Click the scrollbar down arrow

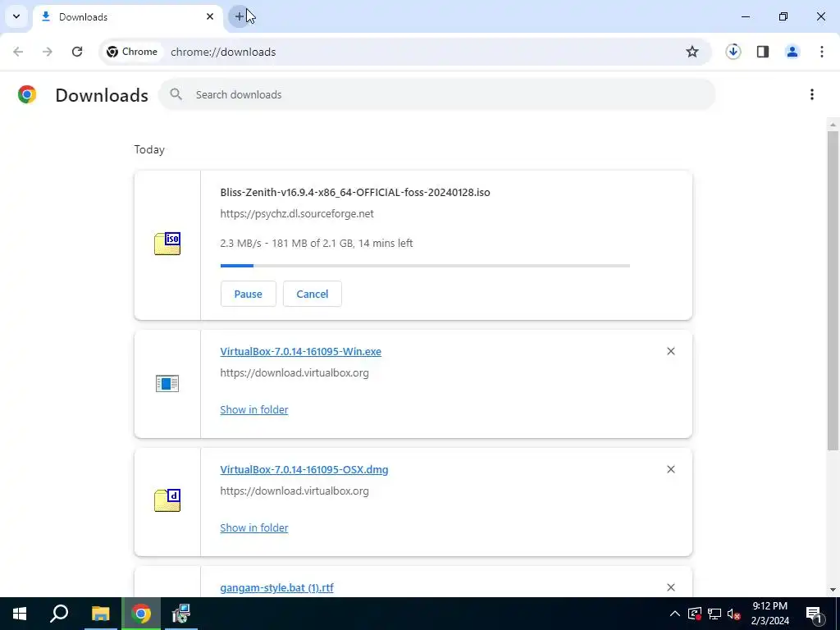833,590
